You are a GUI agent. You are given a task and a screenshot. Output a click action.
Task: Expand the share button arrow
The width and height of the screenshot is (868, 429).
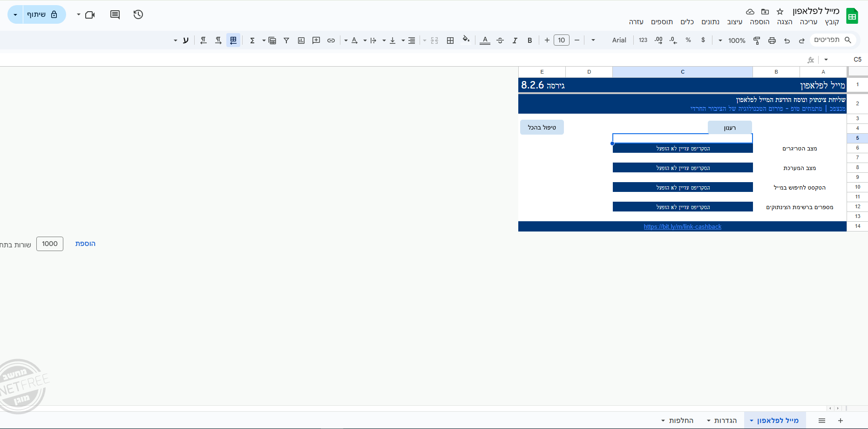[15, 15]
